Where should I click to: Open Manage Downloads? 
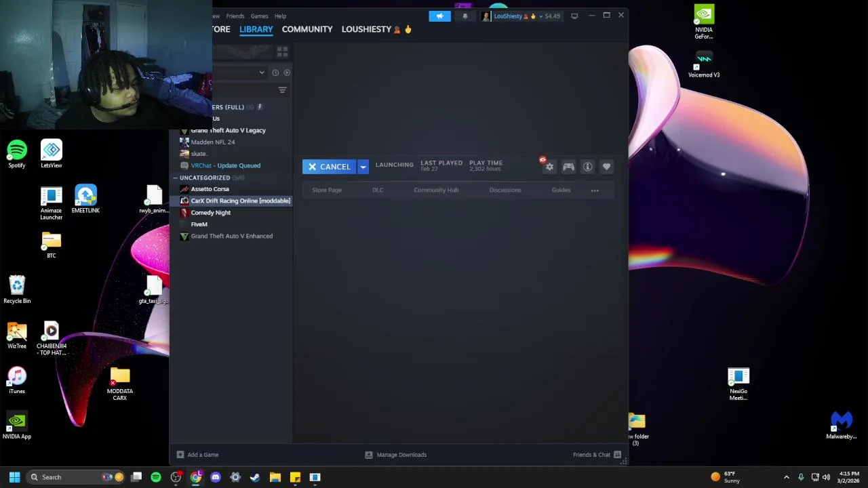(x=396, y=455)
